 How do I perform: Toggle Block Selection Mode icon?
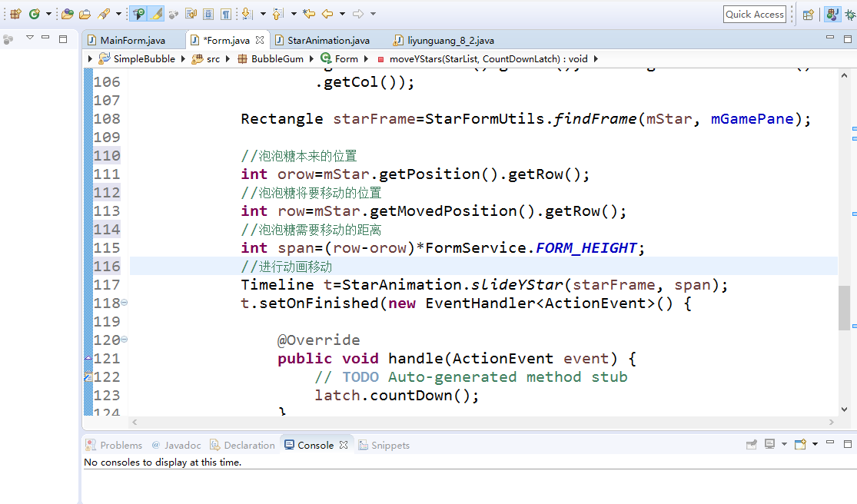pyautogui.click(x=208, y=14)
